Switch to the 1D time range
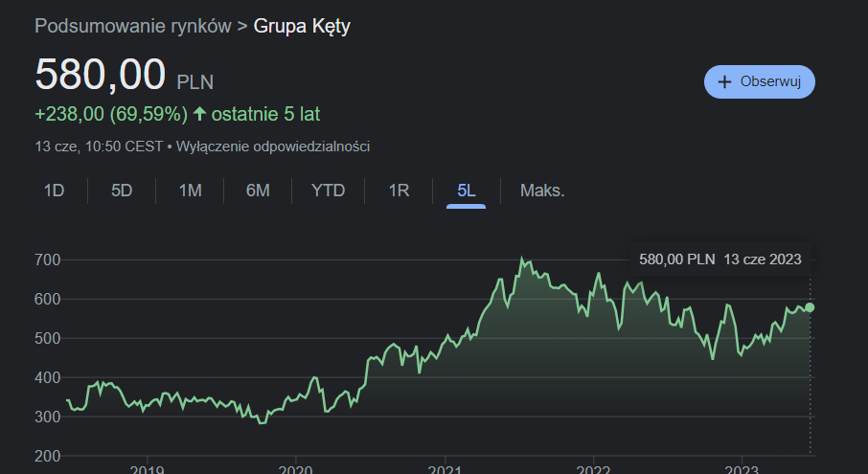This screenshot has width=868, height=474. [54, 190]
